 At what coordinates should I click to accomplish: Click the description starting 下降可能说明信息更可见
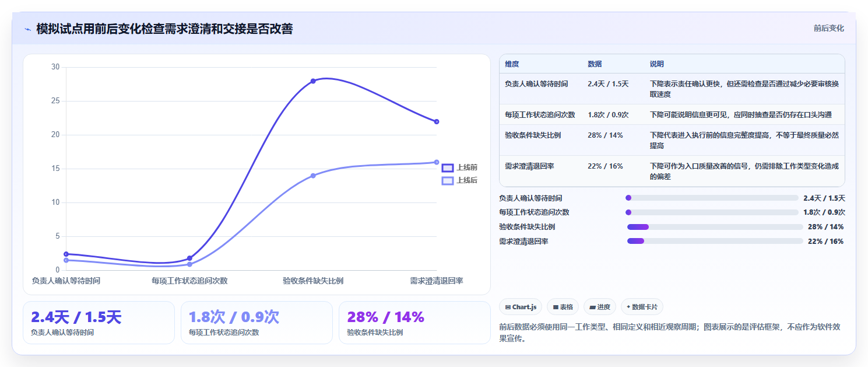(741, 115)
